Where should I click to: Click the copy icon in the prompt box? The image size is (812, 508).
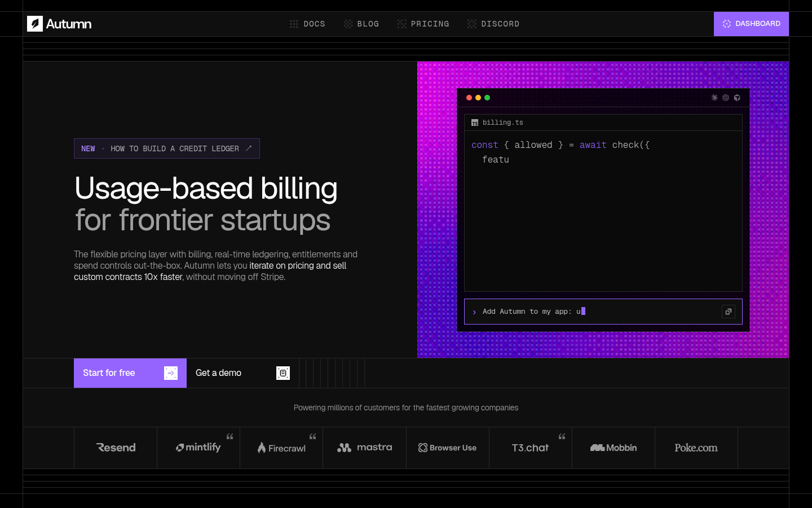[729, 312]
